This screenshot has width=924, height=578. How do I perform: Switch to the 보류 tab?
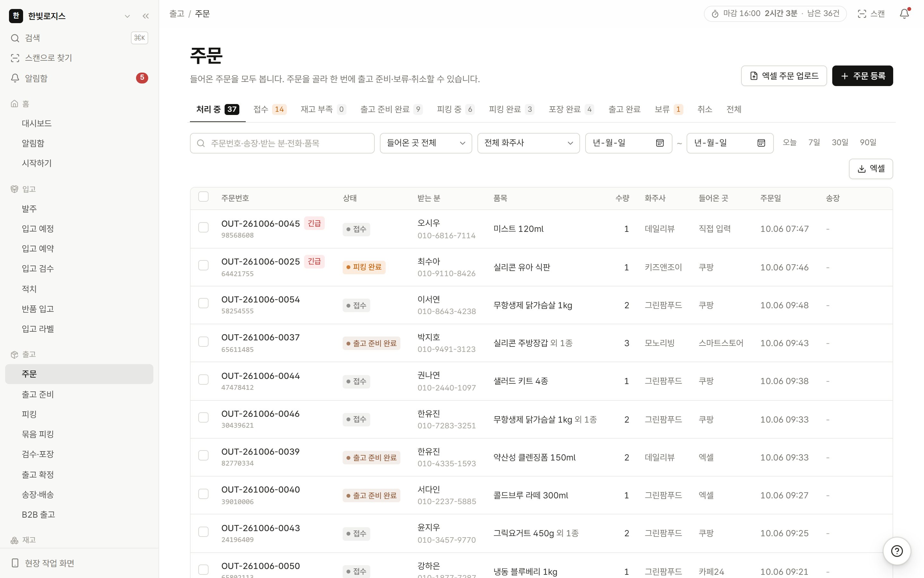click(x=669, y=109)
